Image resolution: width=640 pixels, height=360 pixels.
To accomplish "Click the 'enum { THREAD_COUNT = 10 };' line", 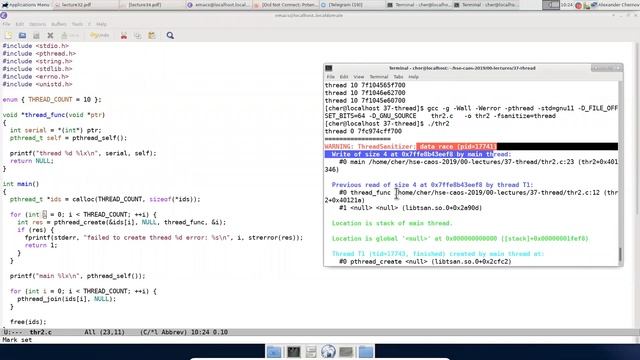I will pyautogui.click(x=52, y=100).
